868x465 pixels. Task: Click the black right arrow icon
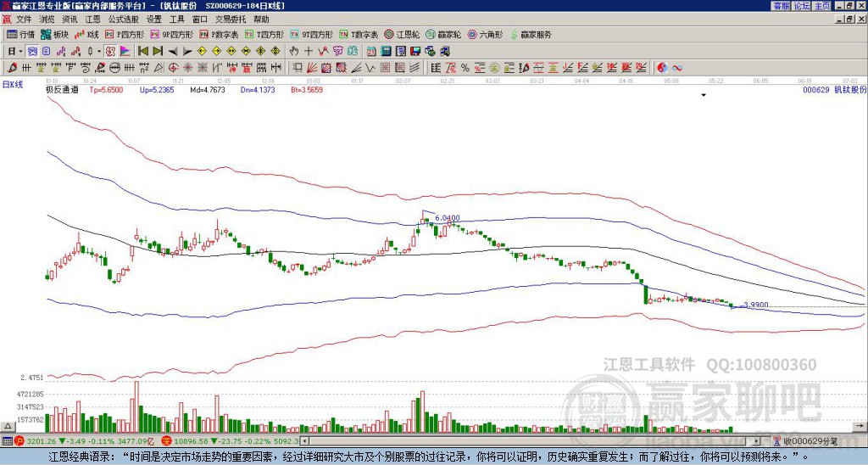coord(187,52)
